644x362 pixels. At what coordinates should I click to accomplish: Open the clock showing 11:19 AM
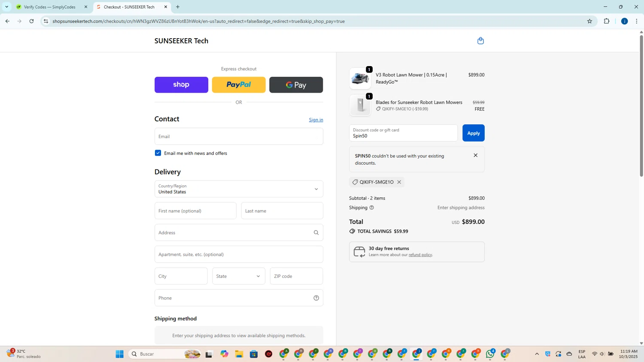(x=628, y=354)
